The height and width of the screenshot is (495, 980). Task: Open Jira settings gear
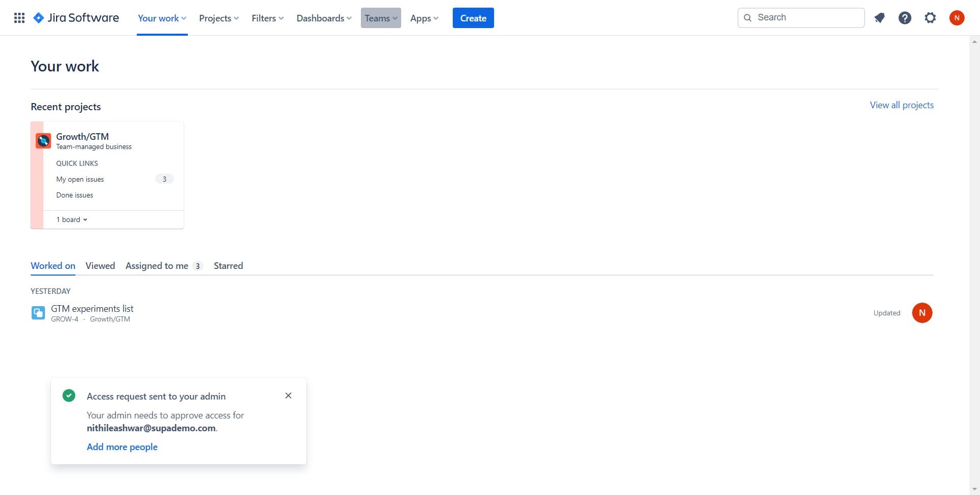pyautogui.click(x=930, y=17)
